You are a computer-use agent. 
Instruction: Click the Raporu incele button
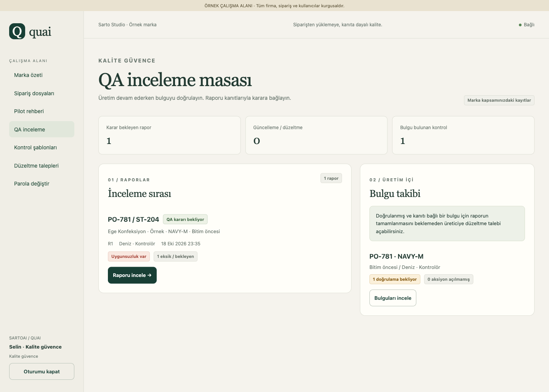pos(132,275)
